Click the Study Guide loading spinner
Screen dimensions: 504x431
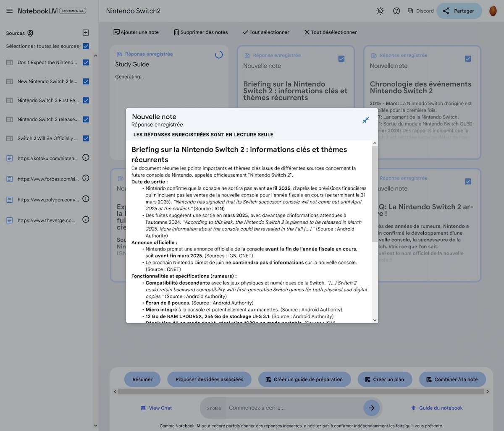tap(219, 55)
